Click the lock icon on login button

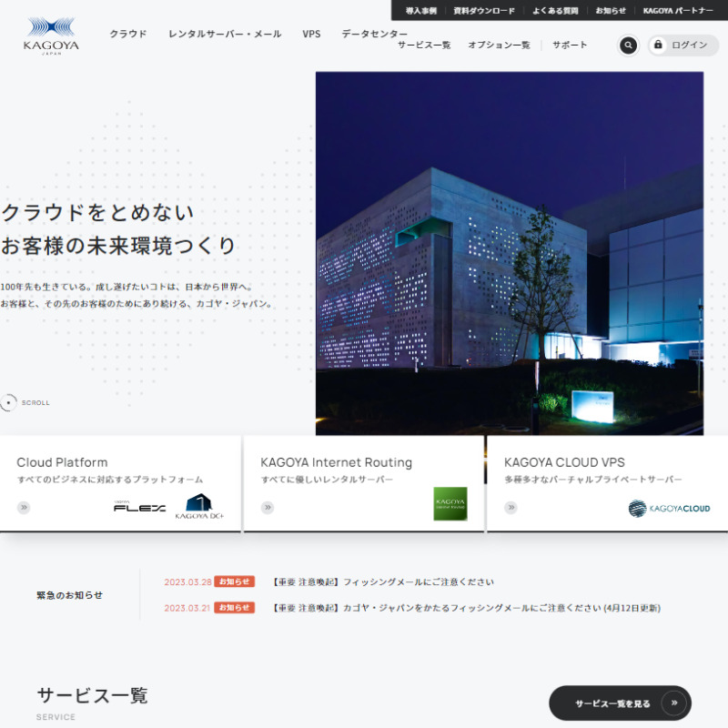(x=658, y=45)
